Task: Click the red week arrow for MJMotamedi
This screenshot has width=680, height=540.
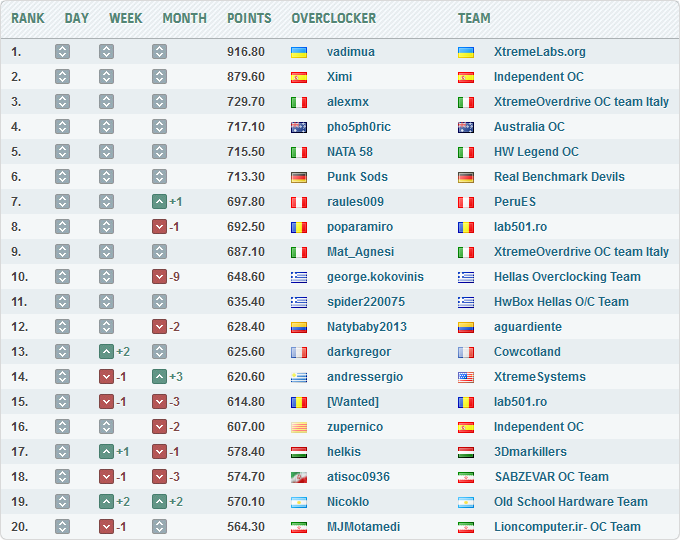Action: (x=106, y=527)
